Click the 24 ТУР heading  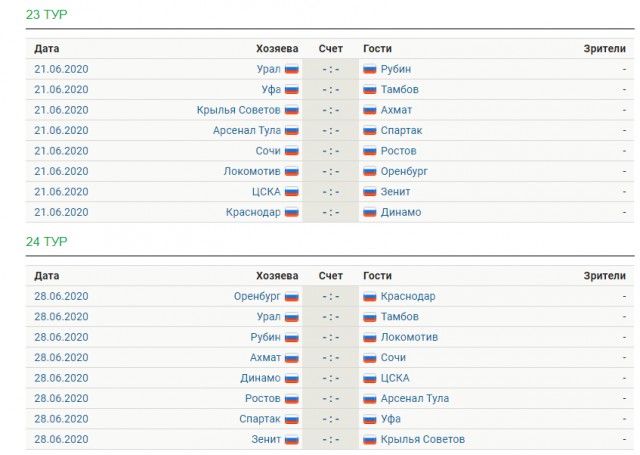pos(47,242)
